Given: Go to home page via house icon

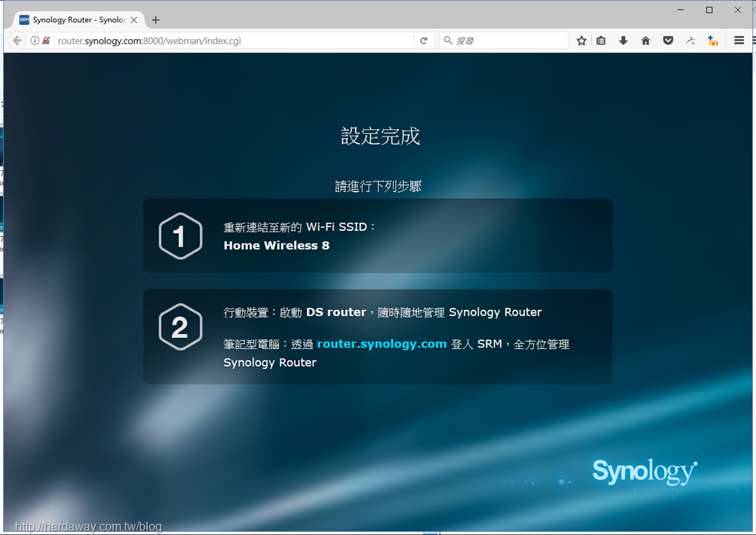Looking at the screenshot, I should (x=645, y=41).
